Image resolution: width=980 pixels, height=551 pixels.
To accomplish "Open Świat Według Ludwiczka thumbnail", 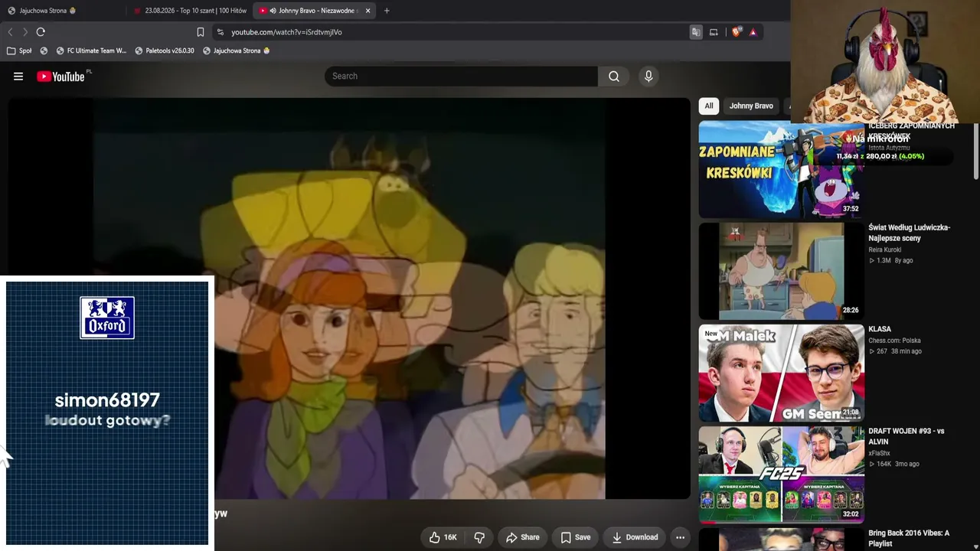I will (x=781, y=272).
